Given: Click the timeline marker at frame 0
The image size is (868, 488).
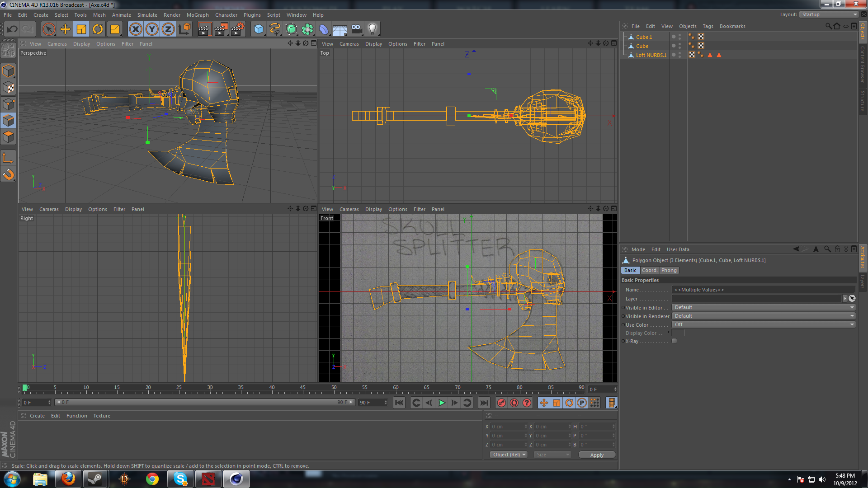Looking at the screenshot, I should click(x=25, y=388).
